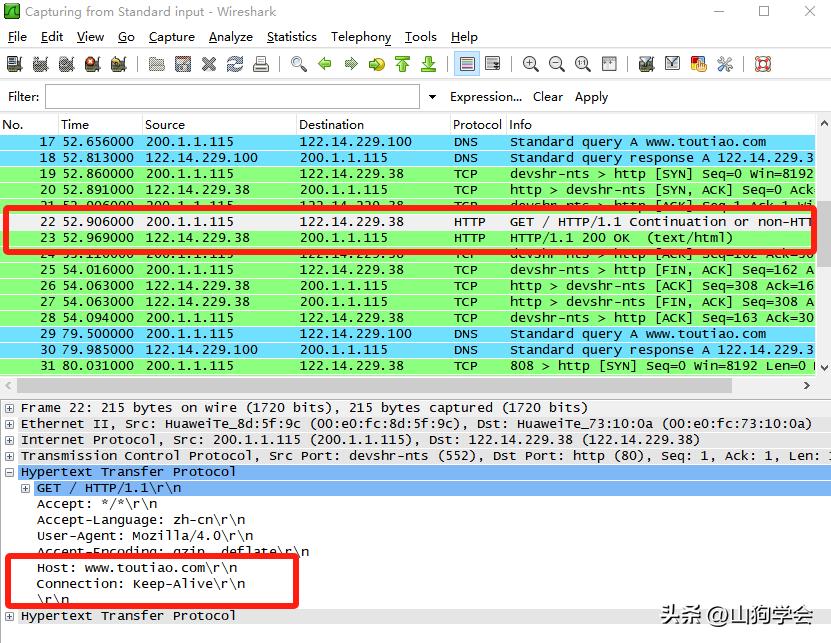
Task: Open the filter history dropdown arrow
Action: 432,97
